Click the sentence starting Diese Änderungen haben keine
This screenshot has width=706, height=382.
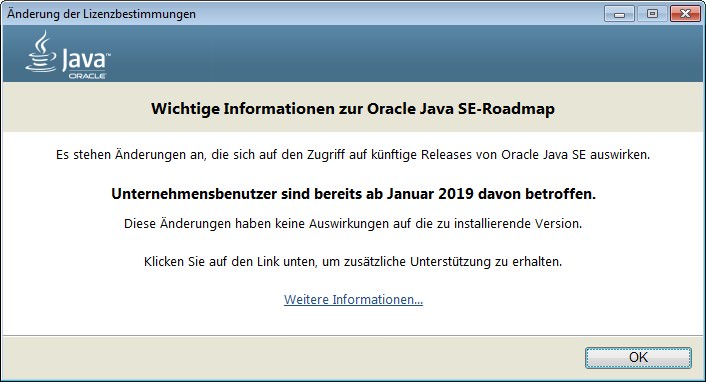(x=353, y=223)
